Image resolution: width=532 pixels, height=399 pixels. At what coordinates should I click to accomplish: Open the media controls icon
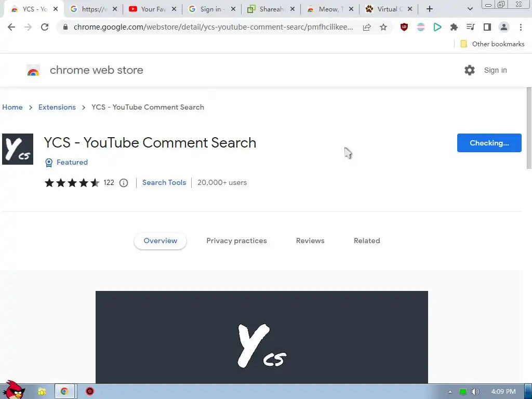471,27
